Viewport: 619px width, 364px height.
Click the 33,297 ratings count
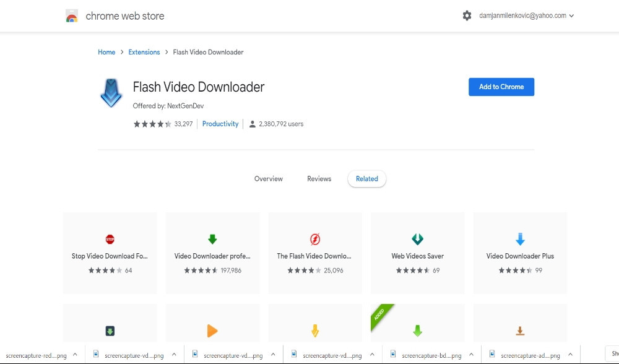[183, 124]
